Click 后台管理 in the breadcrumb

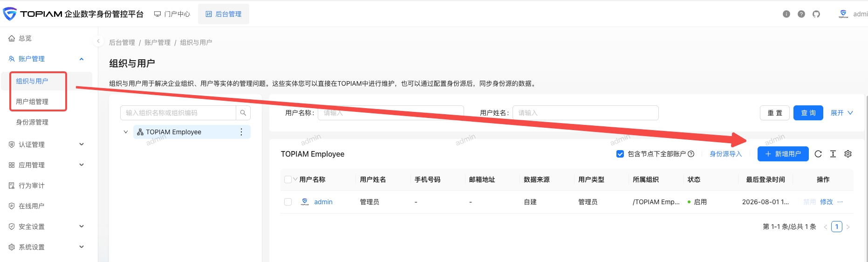[x=122, y=42]
